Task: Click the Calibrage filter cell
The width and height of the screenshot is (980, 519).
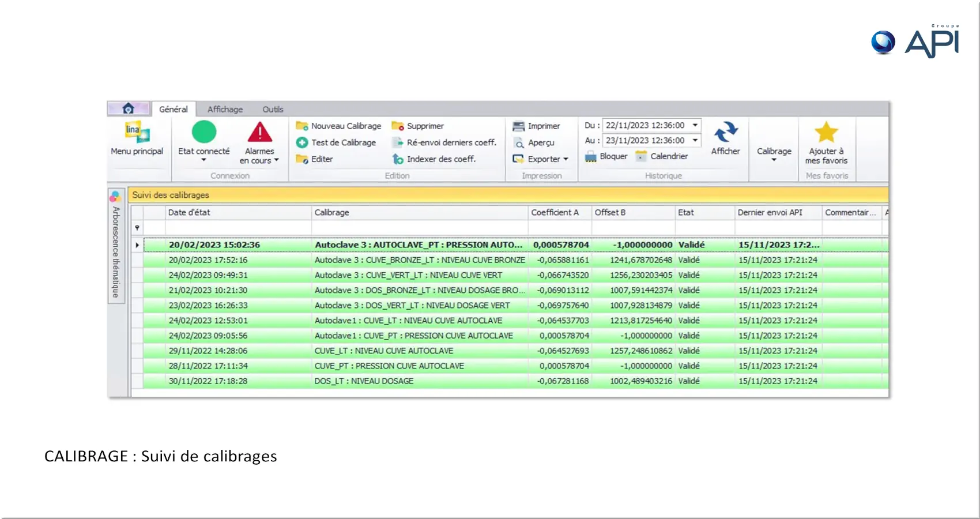Action: pos(420,228)
